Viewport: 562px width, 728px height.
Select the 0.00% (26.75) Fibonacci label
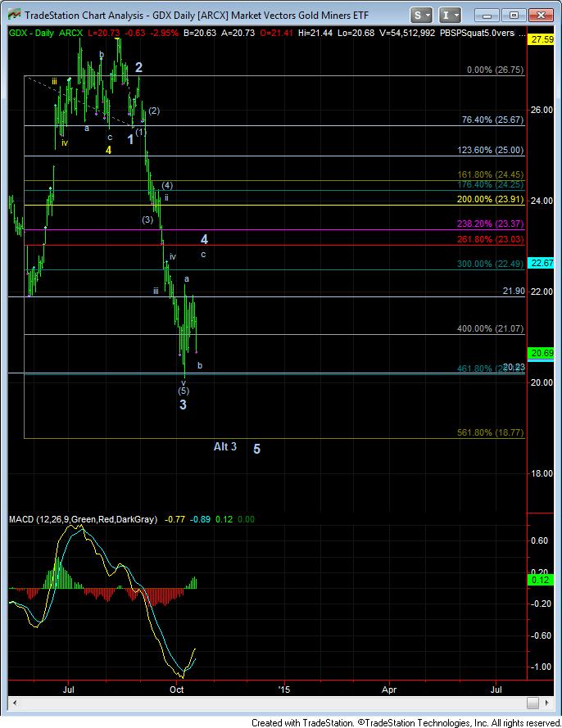pos(495,70)
